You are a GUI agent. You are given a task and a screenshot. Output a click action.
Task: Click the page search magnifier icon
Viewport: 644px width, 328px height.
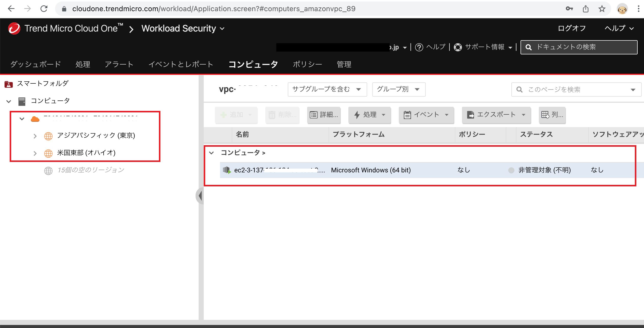tap(519, 90)
